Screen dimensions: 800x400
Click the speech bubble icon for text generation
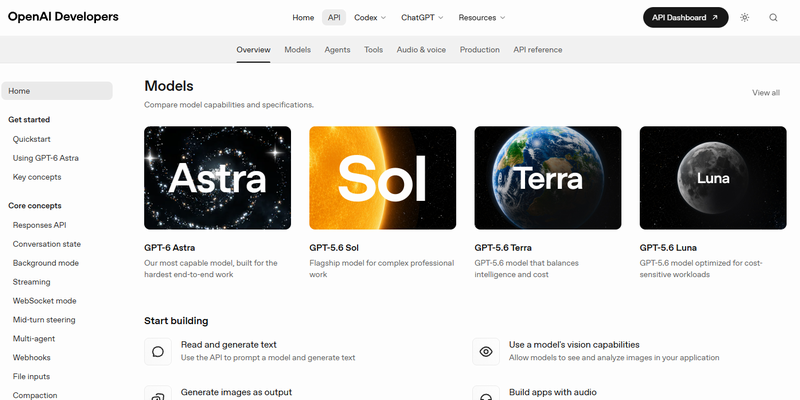158,352
